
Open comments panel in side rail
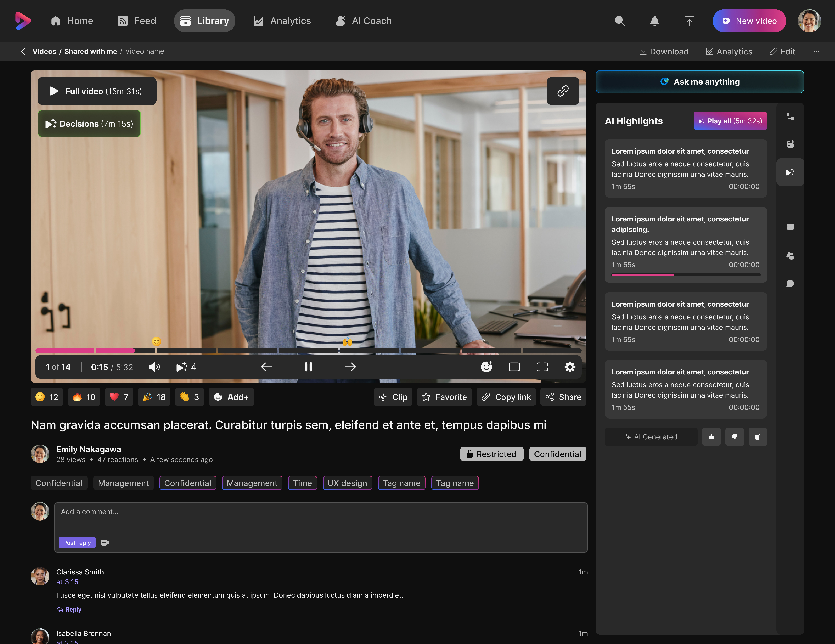tap(790, 284)
